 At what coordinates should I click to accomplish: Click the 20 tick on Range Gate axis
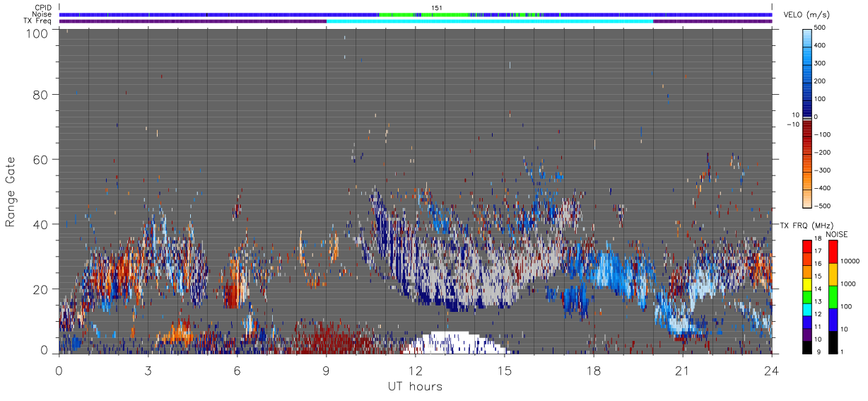[40, 289]
